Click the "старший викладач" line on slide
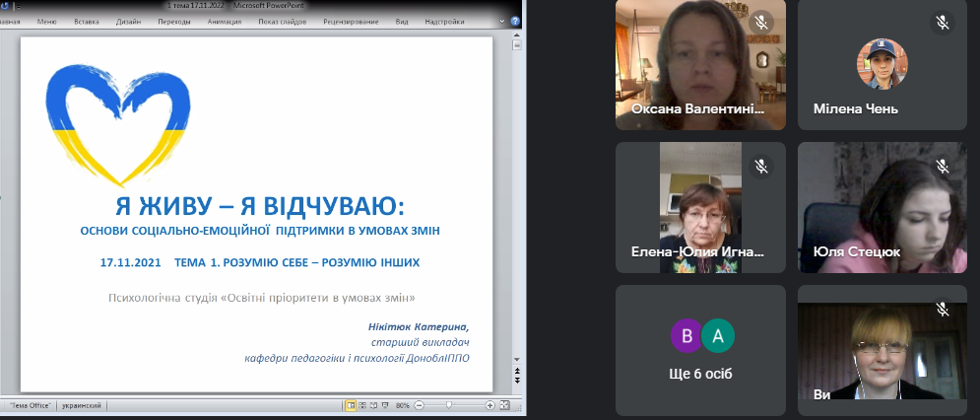 pos(420,342)
